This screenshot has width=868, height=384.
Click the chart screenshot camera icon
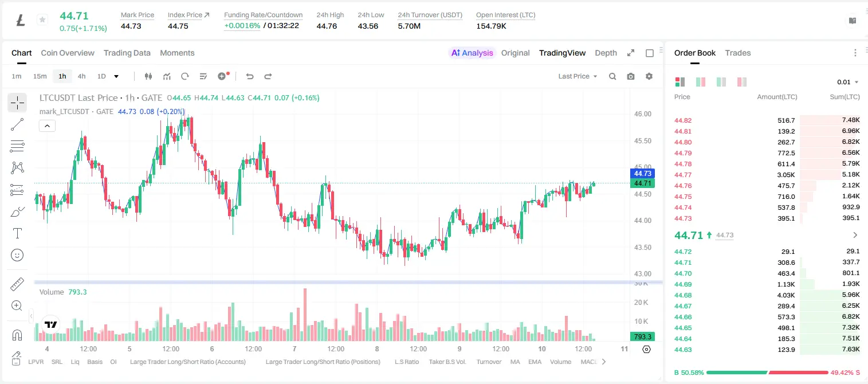(x=631, y=76)
